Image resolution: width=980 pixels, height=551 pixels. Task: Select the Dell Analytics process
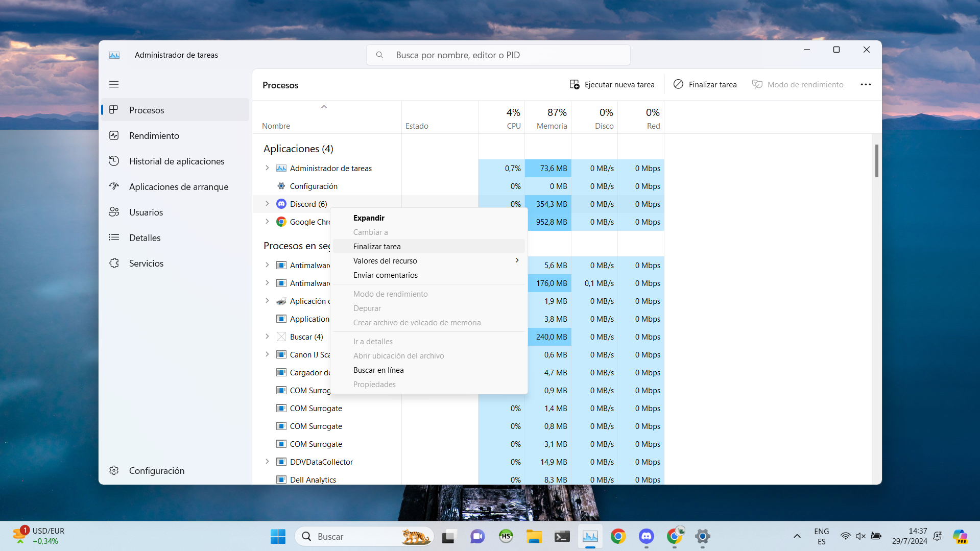pos(459,479)
